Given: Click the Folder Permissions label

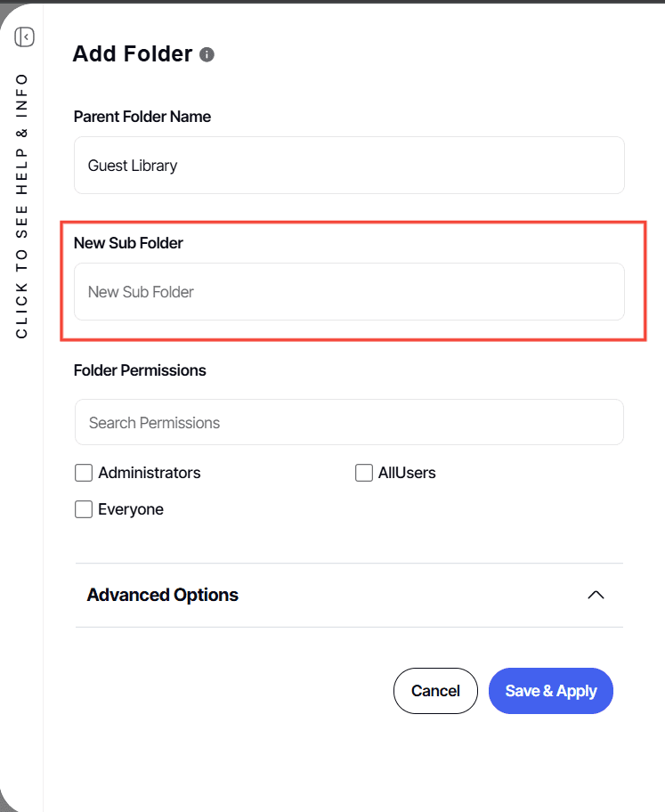Looking at the screenshot, I should click(140, 370).
